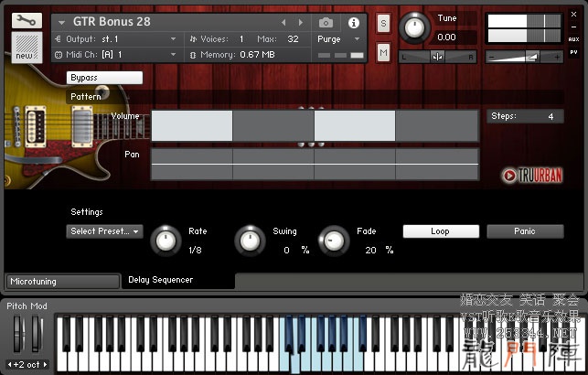Open the Select Preset dropdown

coord(104,231)
